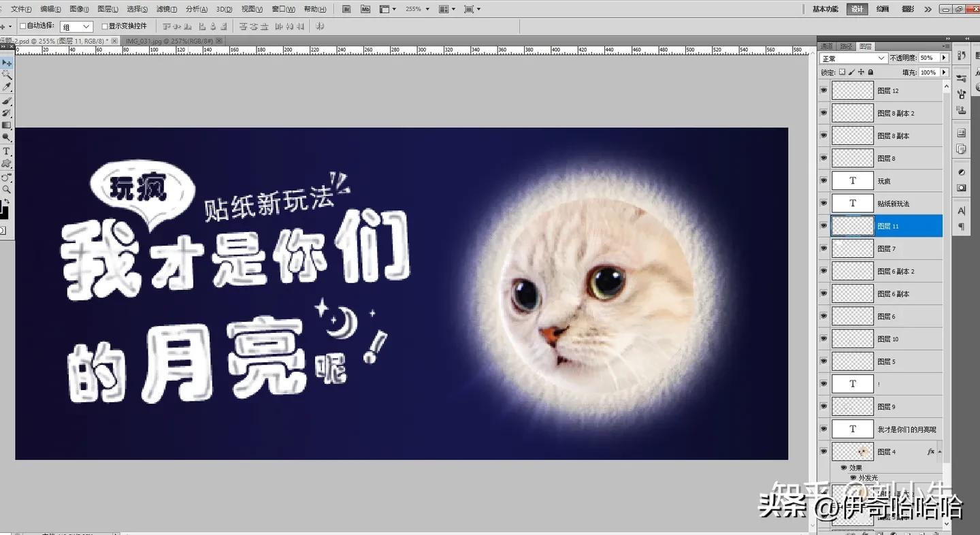Select the Move tool

point(7,63)
